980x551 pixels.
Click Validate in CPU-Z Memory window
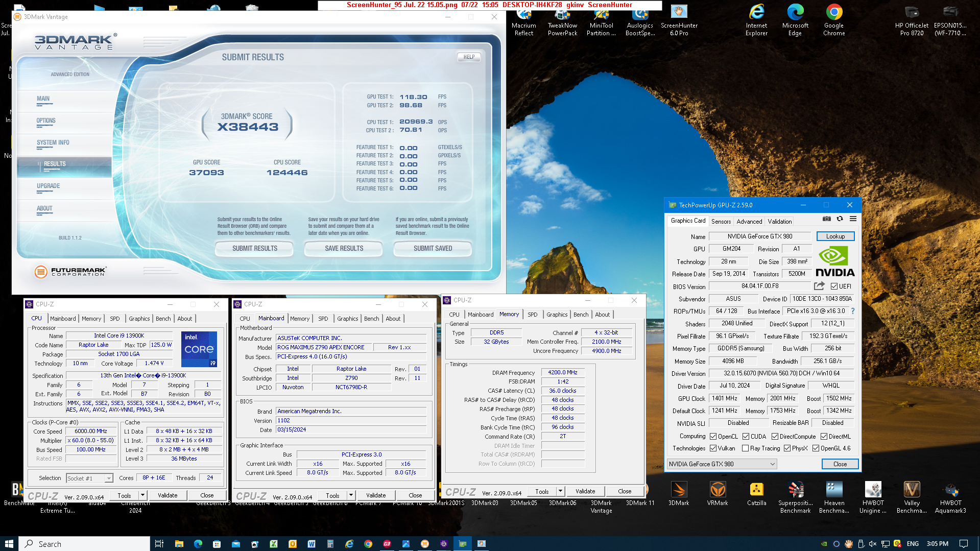pos(585,491)
